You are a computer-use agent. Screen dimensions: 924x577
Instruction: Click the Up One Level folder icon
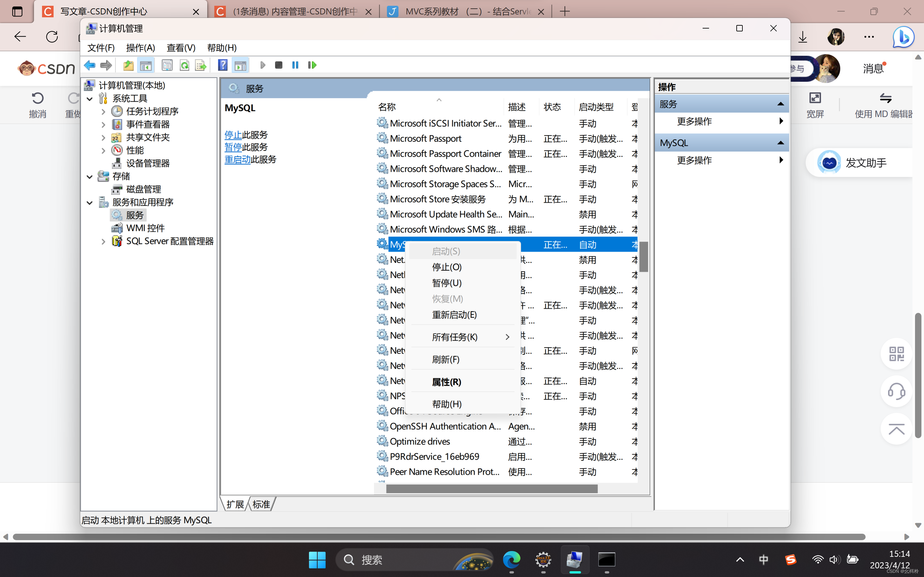point(128,65)
